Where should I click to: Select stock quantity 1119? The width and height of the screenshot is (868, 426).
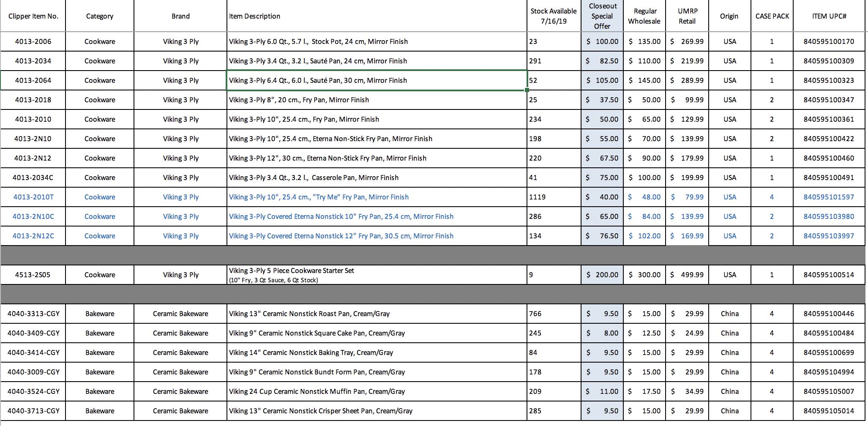[x=554, y=197]
